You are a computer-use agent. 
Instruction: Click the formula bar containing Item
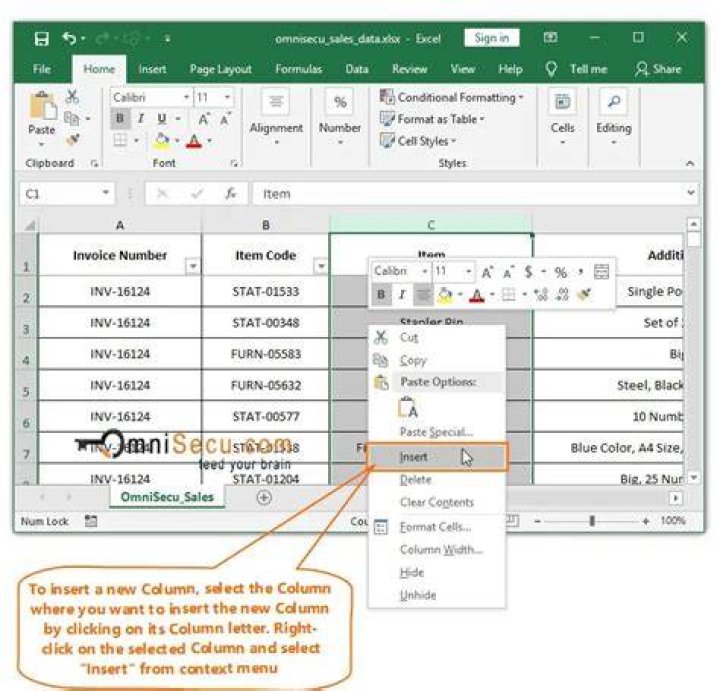pos(468,194)
